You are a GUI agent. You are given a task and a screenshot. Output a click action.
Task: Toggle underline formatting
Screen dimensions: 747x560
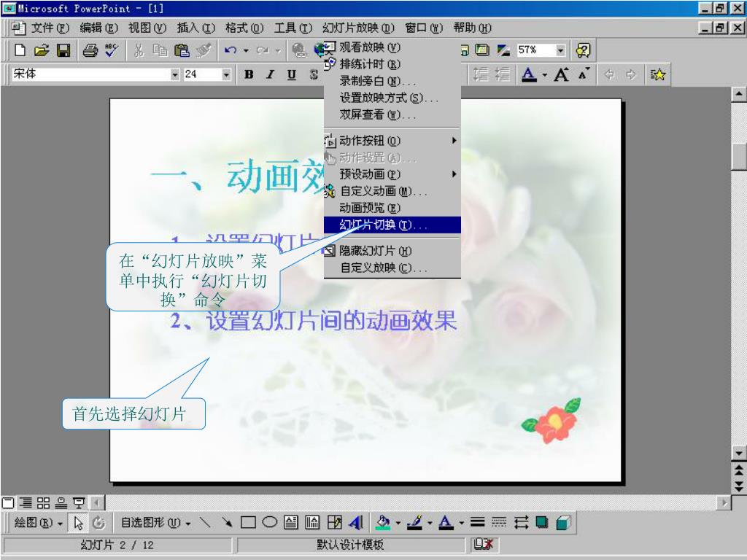[x=292, y=74]
